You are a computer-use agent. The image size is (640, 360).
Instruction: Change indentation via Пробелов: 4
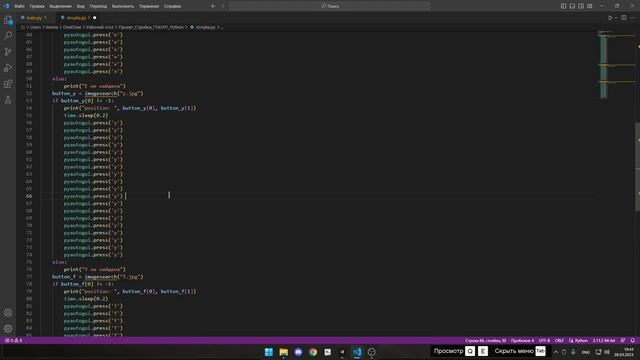coord(522,340)
